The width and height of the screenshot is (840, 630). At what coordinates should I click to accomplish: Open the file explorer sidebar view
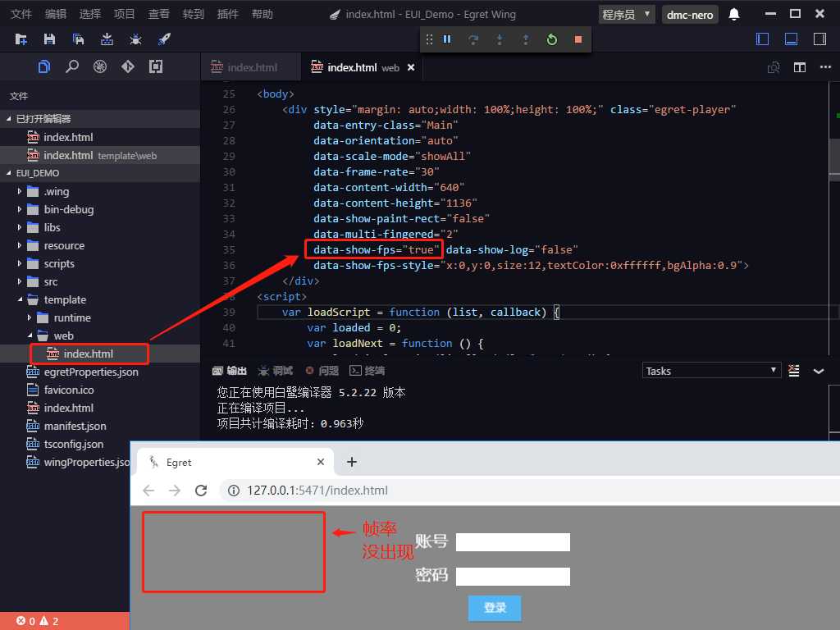pyautogui.click(x=44, y=66)
